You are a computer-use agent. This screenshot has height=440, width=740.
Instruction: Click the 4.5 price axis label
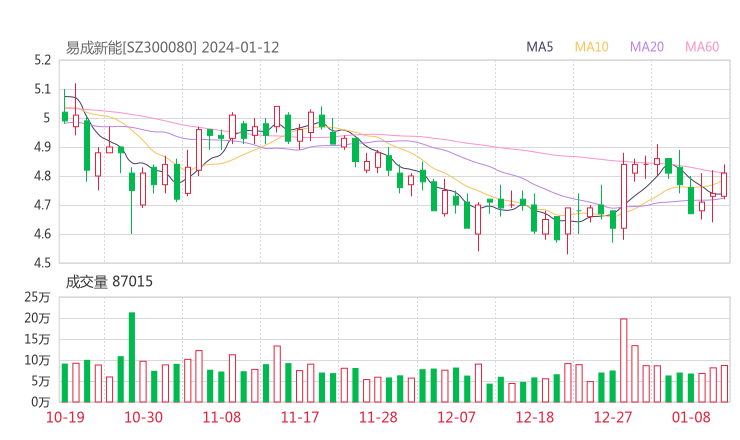(42, 263)
